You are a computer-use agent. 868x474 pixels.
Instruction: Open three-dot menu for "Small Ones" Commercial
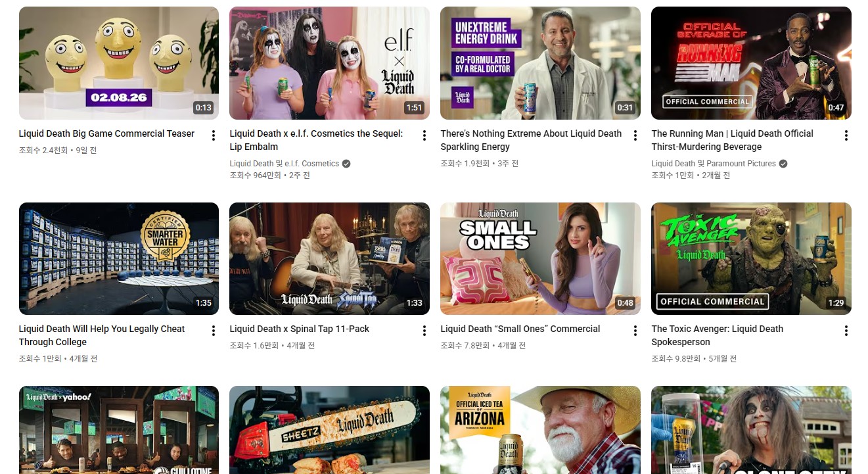(635, 331)
